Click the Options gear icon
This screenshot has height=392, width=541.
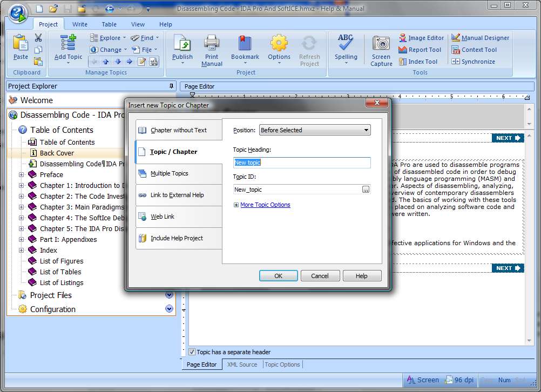(x=279, y=43)
